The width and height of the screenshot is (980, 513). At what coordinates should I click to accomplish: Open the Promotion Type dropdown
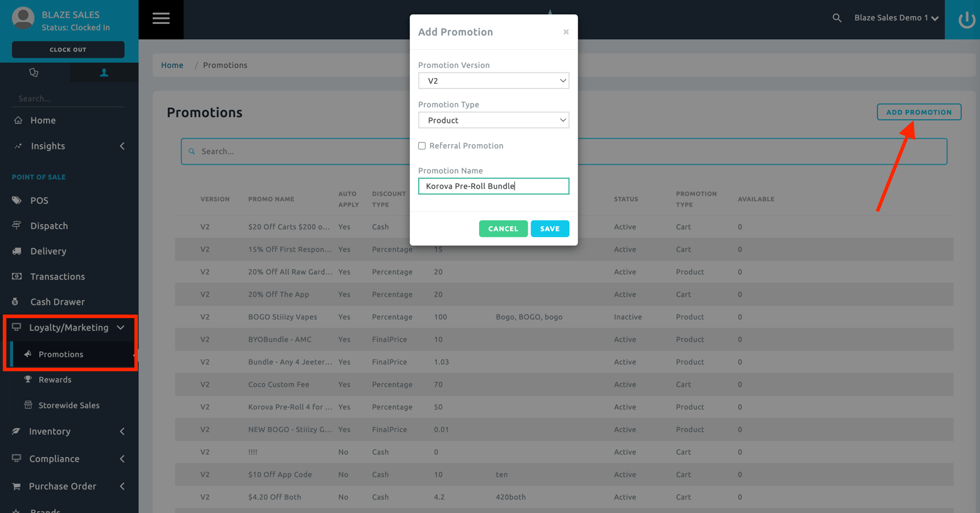(493, 120)
